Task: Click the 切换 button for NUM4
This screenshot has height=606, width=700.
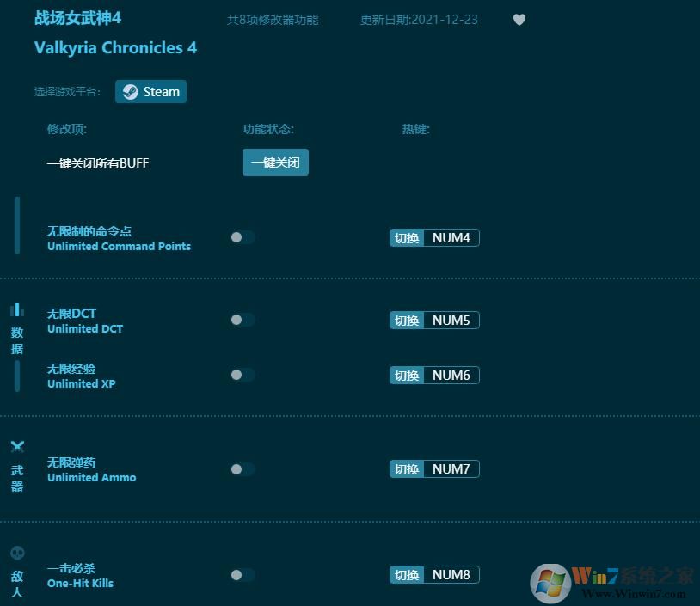Action: [407, 238]
